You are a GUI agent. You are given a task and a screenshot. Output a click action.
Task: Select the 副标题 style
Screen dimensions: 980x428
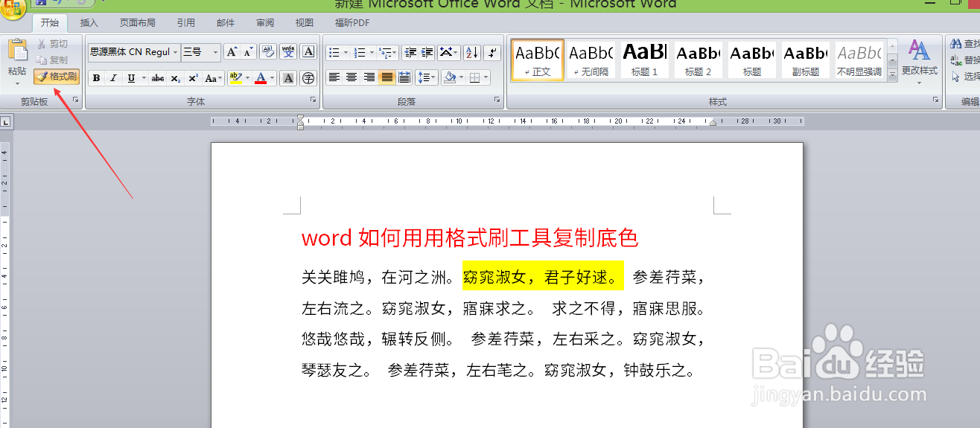pyautogui.click(x=806, y=60)
